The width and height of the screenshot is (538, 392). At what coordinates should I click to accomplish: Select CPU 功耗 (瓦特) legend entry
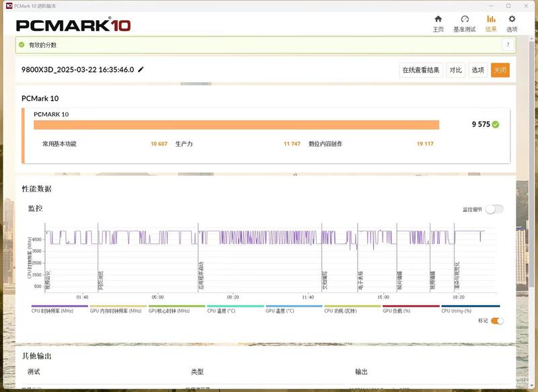(352, 309)
